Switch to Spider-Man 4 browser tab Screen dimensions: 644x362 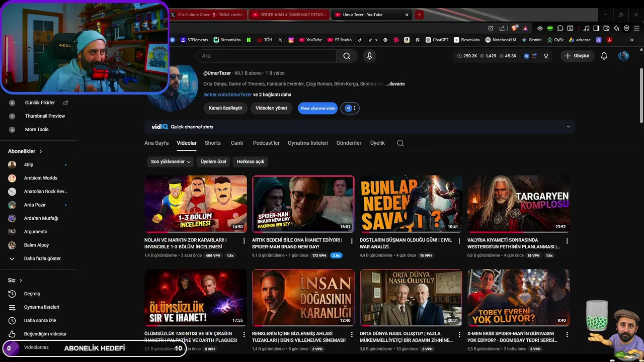click(289, 15)
